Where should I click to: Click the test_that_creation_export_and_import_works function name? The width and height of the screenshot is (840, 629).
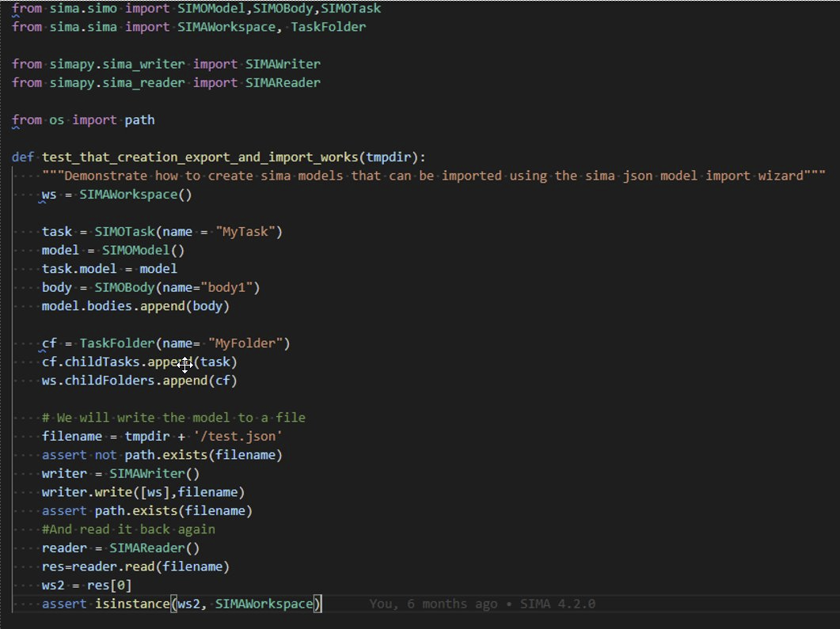point(203,157)
